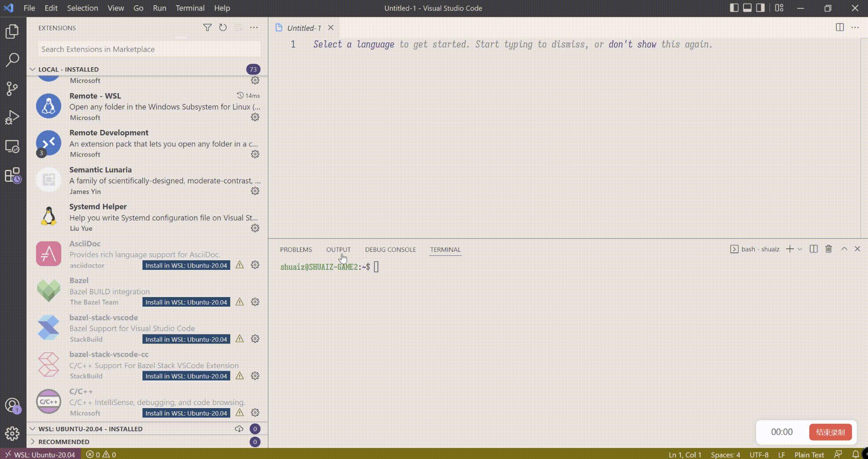The image size is (868, 459).
Task: Toggle Panel visibility layout button
Action: coord(747,8)
